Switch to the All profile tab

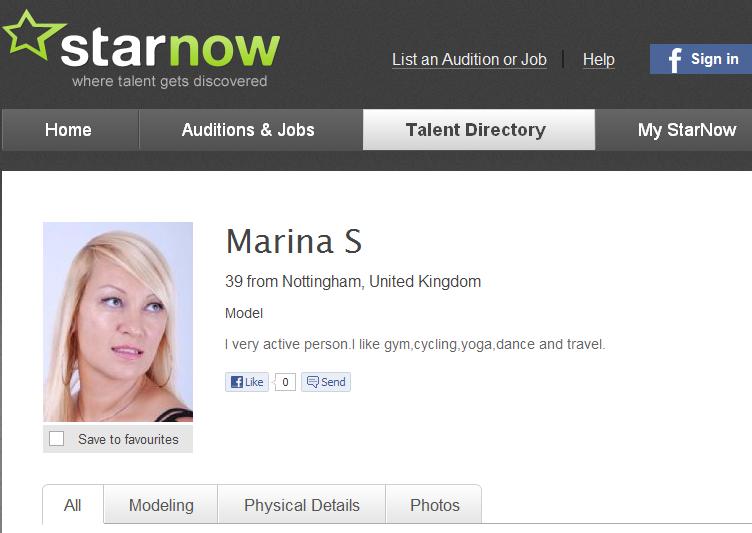tap(73, 505)
